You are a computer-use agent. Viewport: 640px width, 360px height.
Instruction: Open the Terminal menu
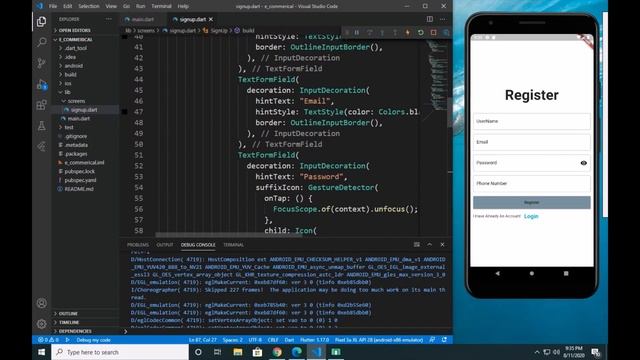(x=161, y=6)
